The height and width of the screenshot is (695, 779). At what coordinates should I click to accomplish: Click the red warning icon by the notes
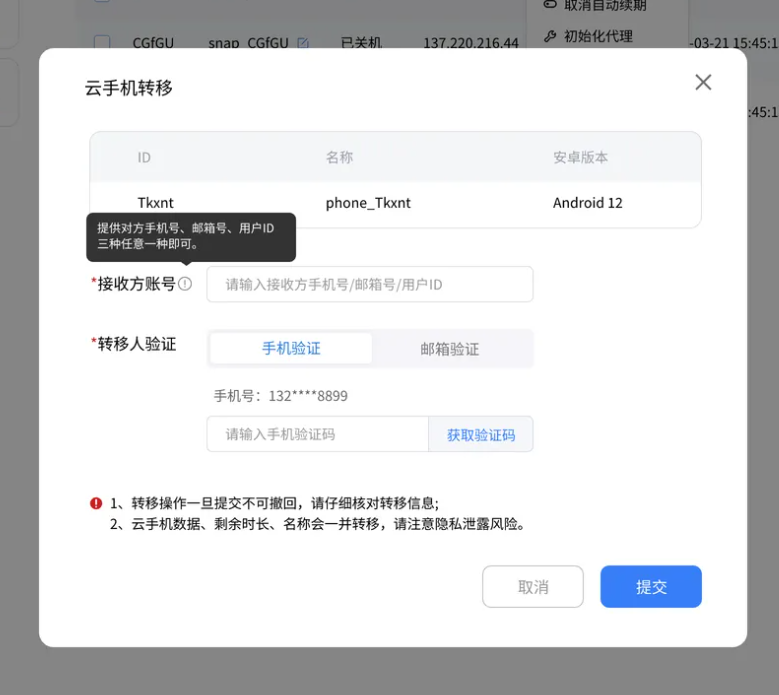[x=96, y=503]
